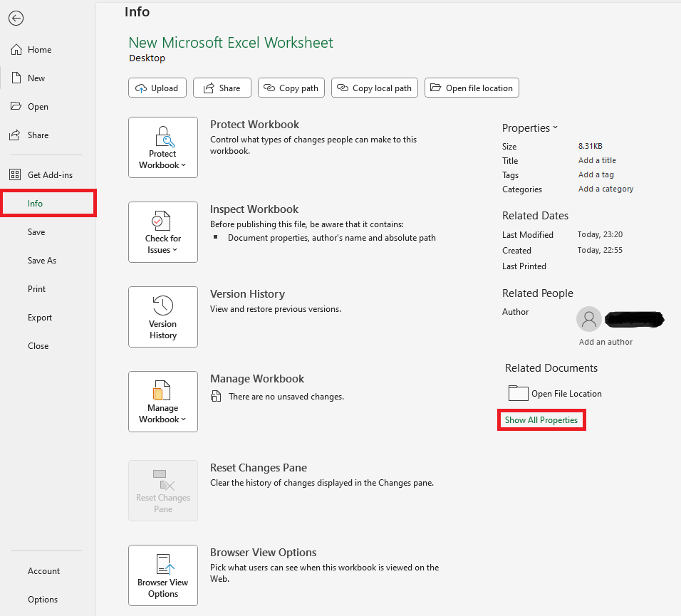
Task: Click the back arrow circle icon
Action: pyautogui.click(x=16, y=19)
